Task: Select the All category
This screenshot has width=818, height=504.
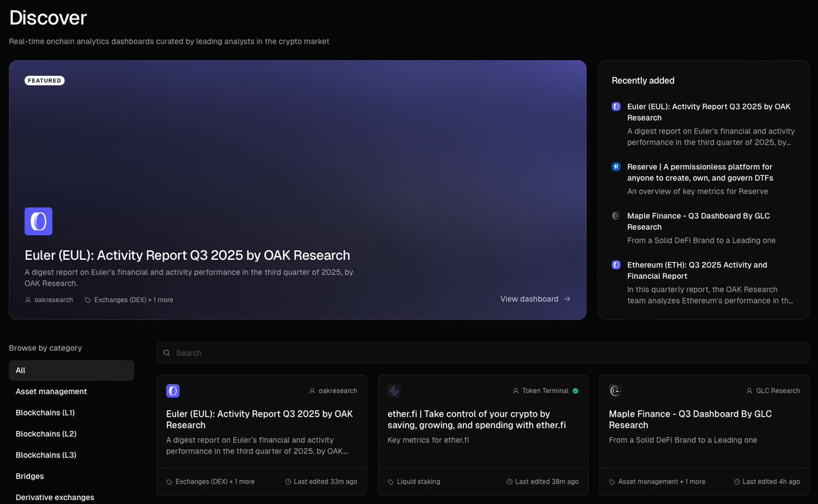Action: [x=72, y=370]
